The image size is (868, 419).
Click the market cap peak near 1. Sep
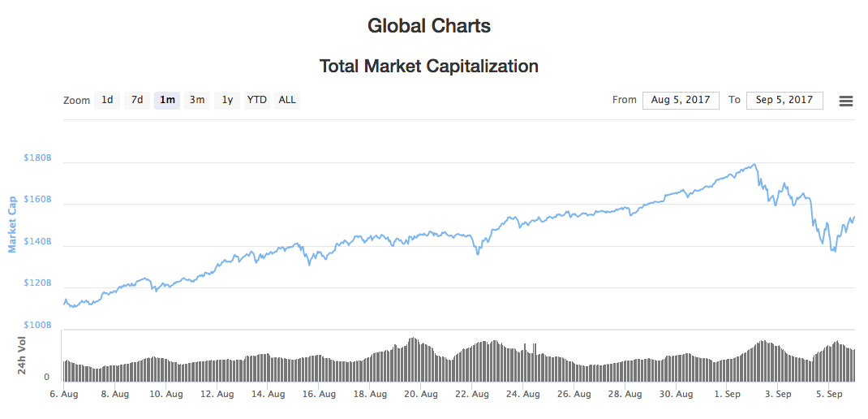coord(755,165)
